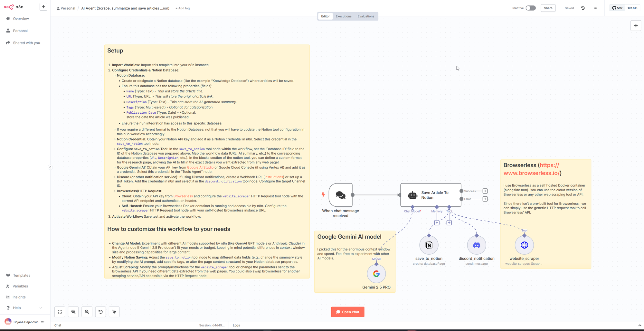Select the Save Article To Notion agent node

(x=431, y=195)
